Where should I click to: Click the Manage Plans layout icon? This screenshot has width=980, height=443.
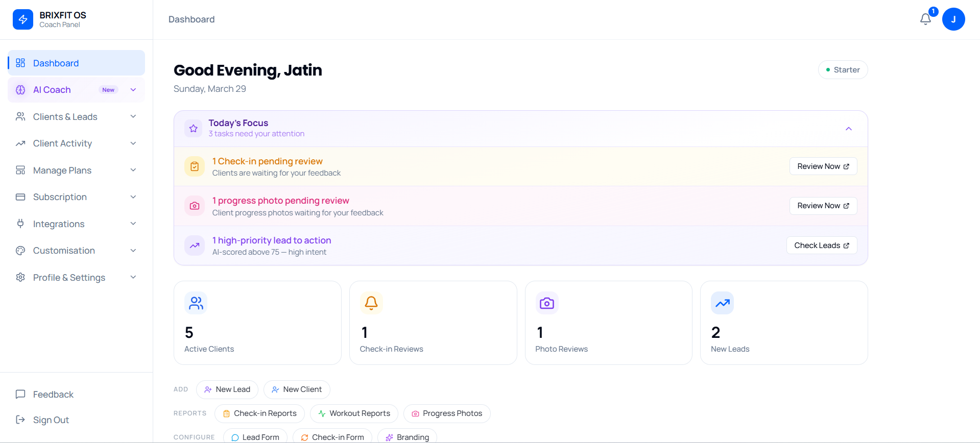coord(20,170)
